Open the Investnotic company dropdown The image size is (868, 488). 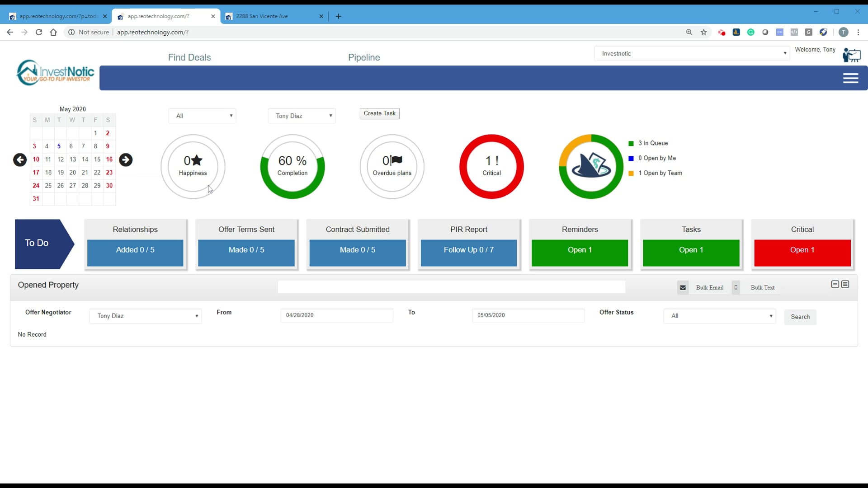point(692,53)
